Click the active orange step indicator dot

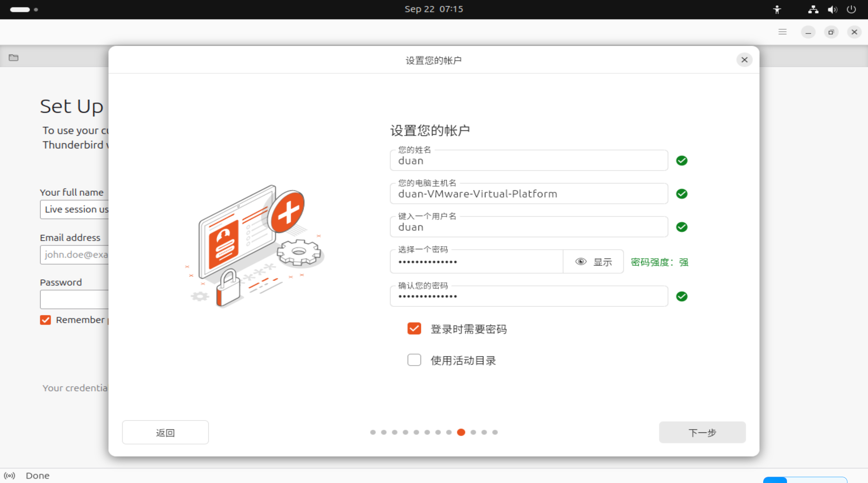coord(461,432)
